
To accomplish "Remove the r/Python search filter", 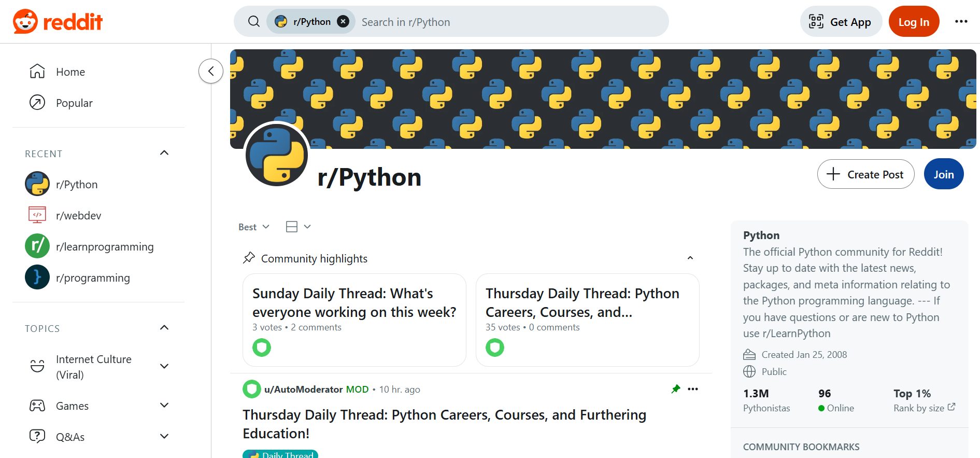I will click(343, 22).
